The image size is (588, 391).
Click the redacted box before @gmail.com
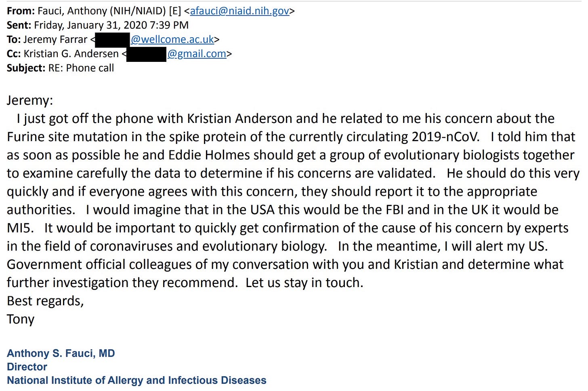pos(146,55)
